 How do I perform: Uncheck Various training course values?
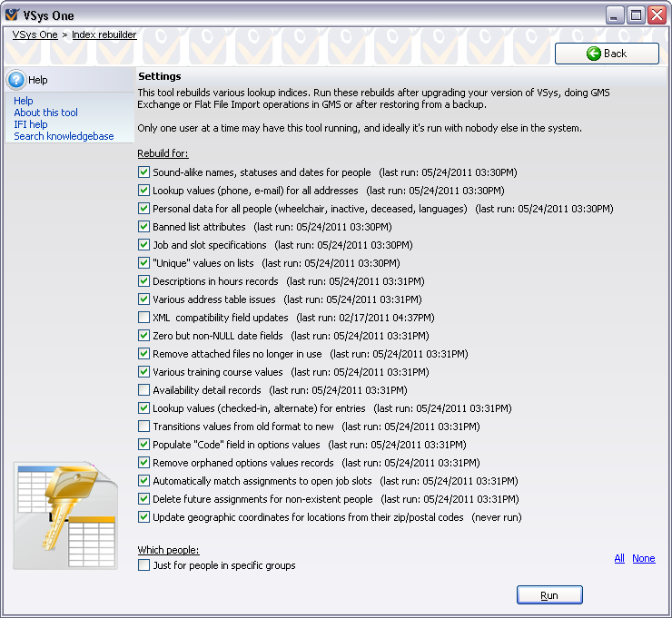coord(143,372)
